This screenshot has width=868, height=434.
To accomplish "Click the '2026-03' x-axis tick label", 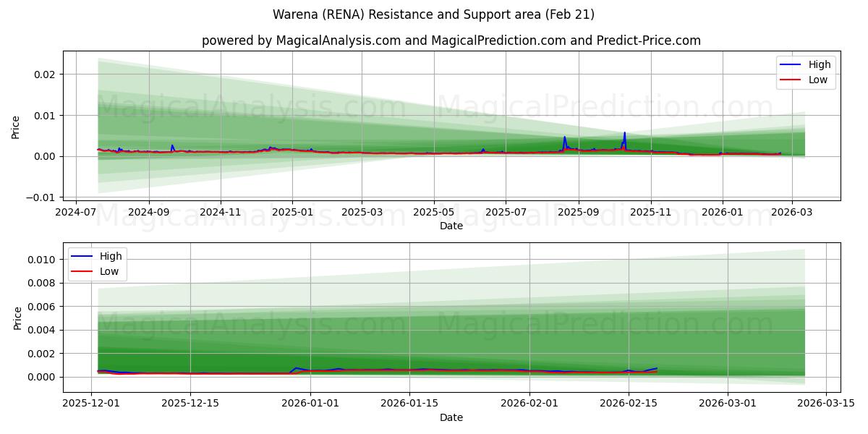I will tap(791, 213).
